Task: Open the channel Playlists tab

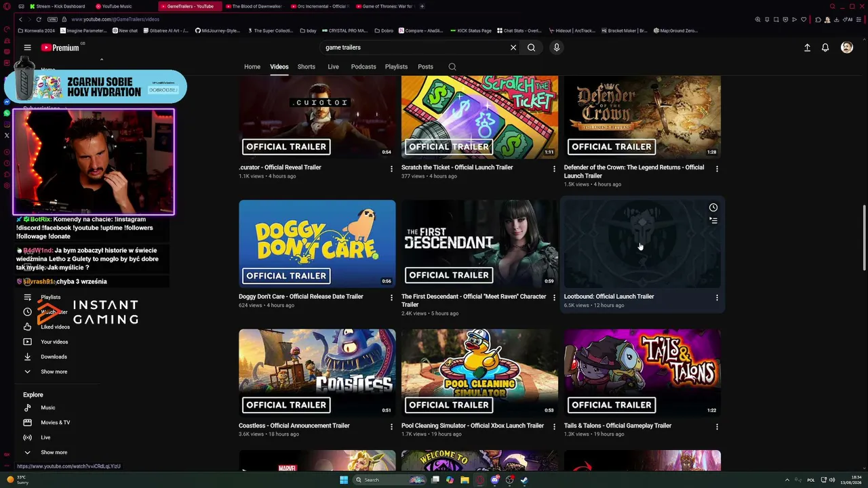Action: [x=396, y=67]
